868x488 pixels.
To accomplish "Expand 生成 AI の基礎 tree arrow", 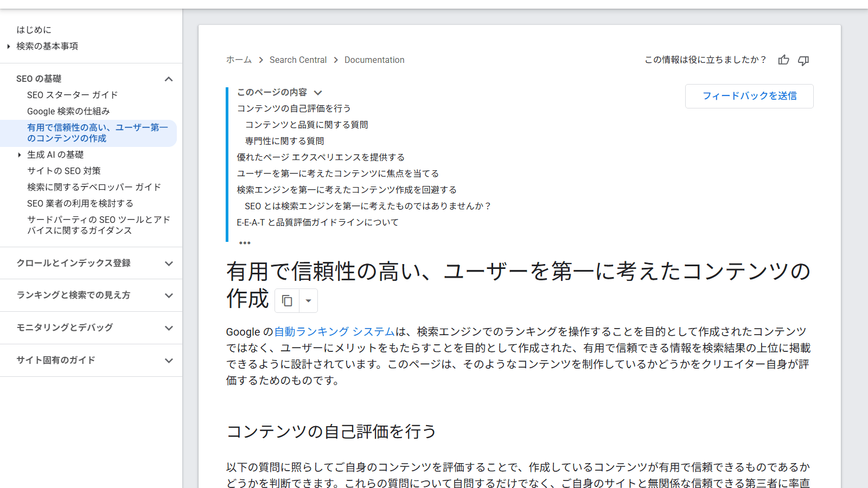I will tap(20, 155).
